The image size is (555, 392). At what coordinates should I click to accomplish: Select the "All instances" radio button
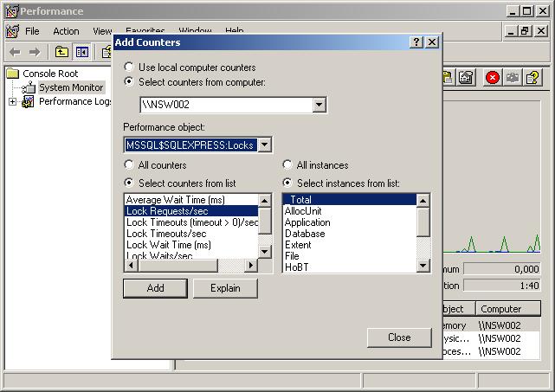click(x=287, y=165)
